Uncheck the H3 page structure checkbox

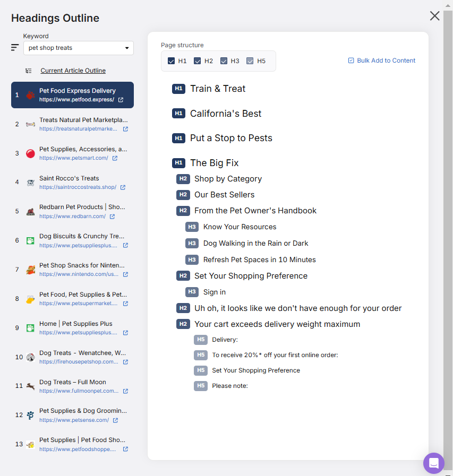[x=224, y=61]
